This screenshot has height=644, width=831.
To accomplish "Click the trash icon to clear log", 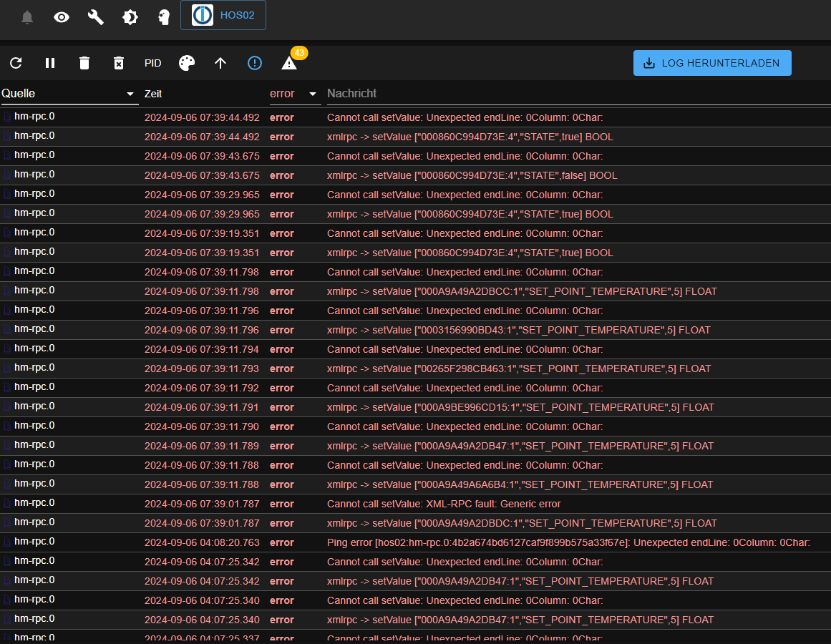I will click(84, 63).
